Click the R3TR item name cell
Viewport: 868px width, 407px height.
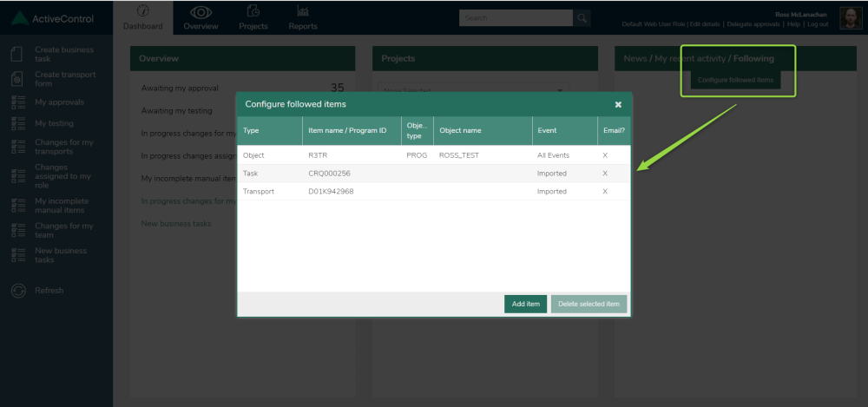point(318,155)
